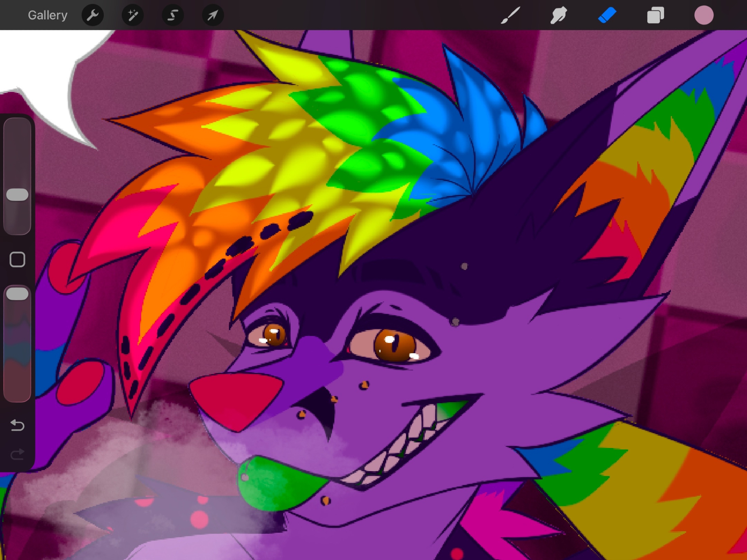
Task: Open the Adjustments magic wand menu
Action: pos(133,15)
